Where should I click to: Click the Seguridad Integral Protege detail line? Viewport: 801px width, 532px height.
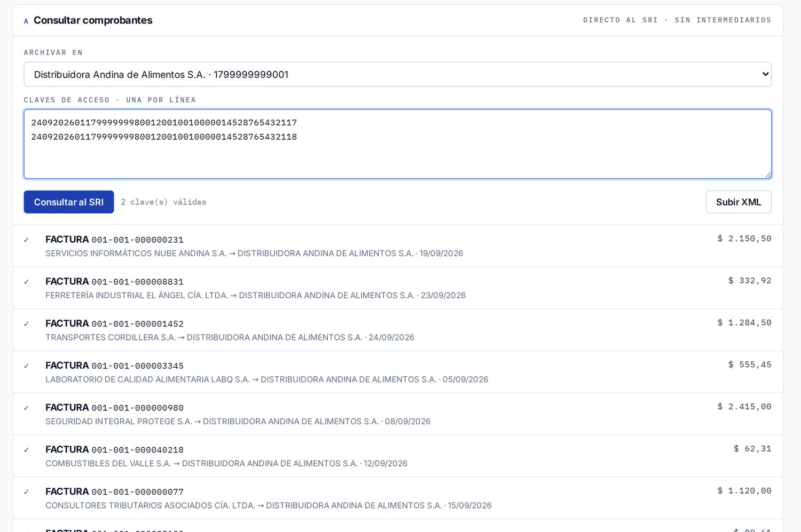[238, 422]
